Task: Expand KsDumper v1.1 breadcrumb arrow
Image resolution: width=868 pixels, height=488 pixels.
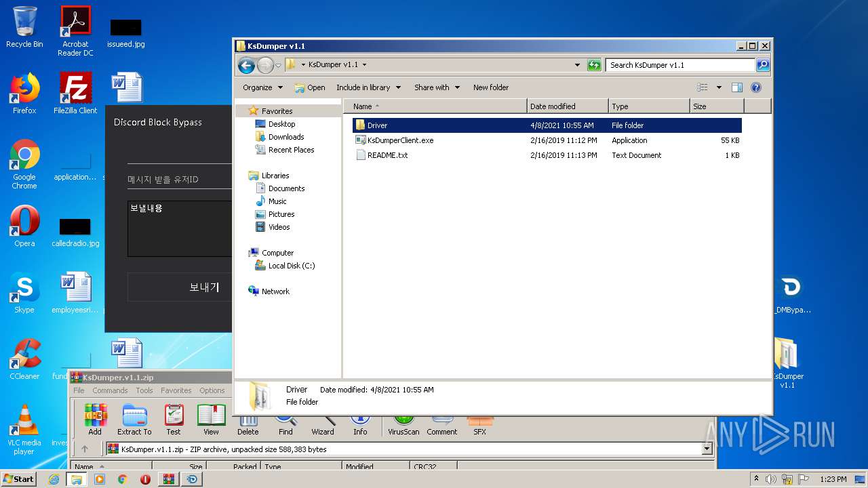Action: point(364,65)
